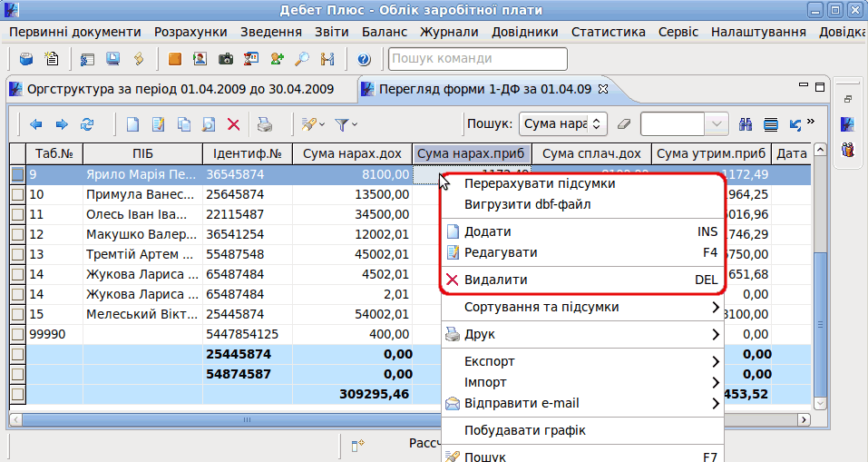Click the horizontal scrollbar thumb under the table
Screen dimensions: 868x462
coord(247,420)
